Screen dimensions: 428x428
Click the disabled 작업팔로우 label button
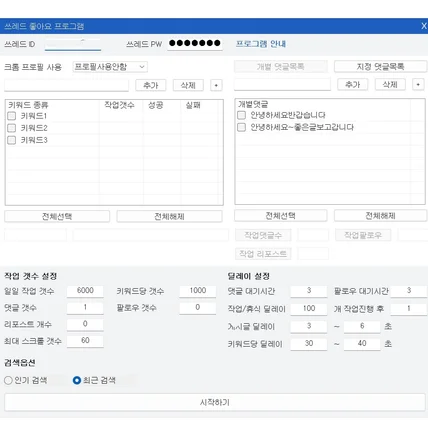click(x=363, y=235)
